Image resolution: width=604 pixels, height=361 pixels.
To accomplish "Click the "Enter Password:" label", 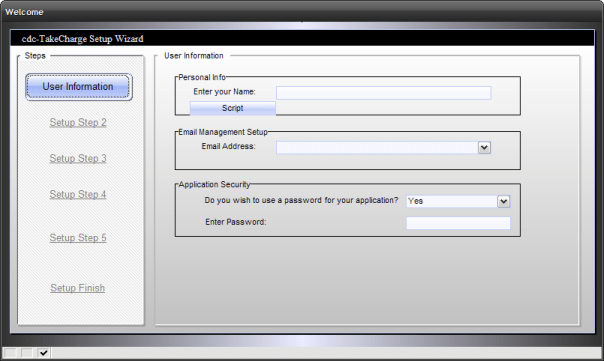I will (x=236, y=222).
